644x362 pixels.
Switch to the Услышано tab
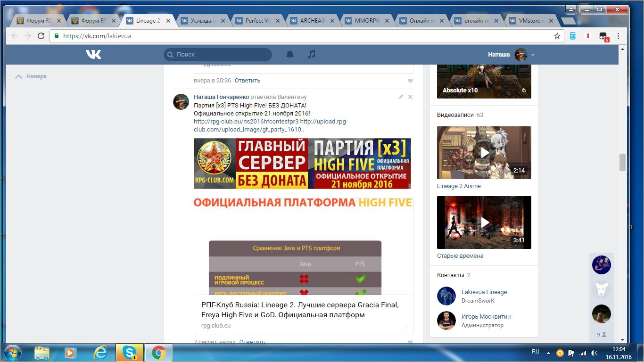click(x=204, y=21)
